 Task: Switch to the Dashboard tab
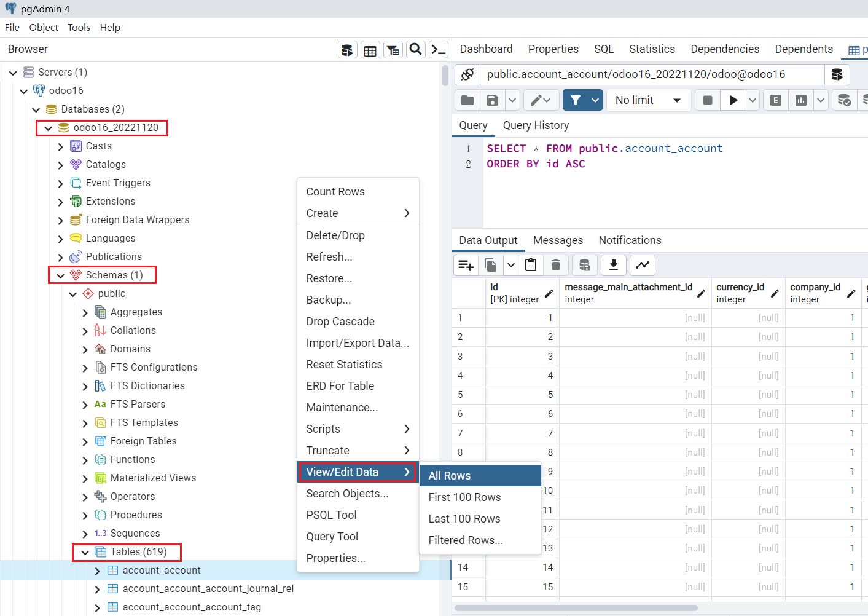[486, 49]
